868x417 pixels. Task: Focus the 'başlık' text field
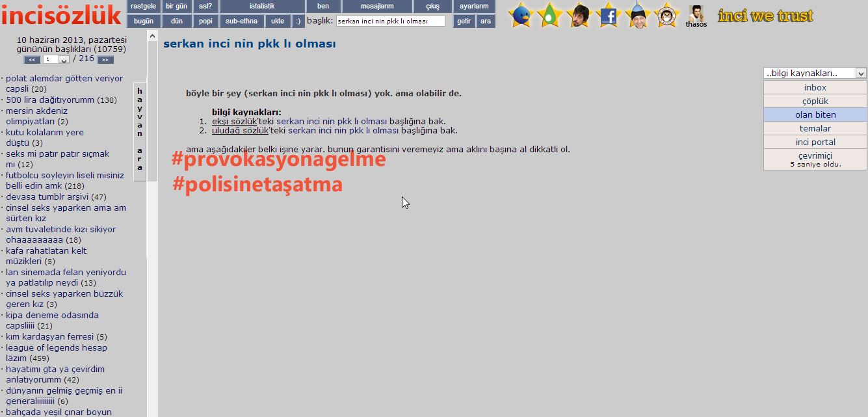tap(391, 21)
